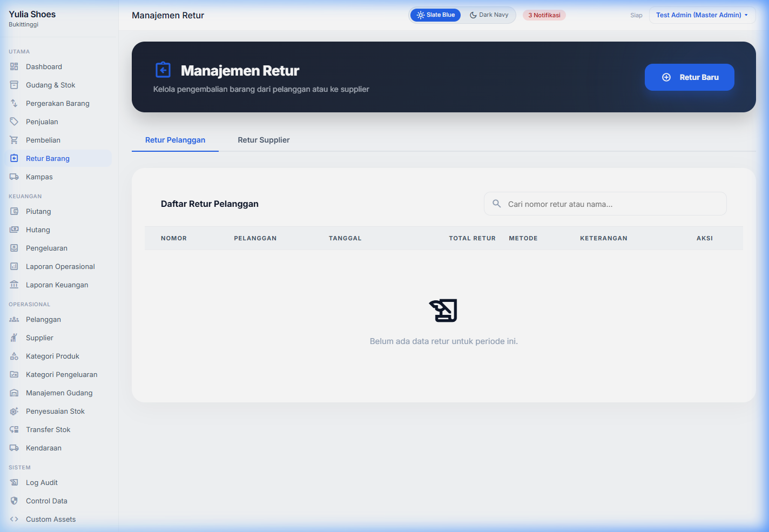Click the Penyesuaian Stok gear icon

pos(14,411)
